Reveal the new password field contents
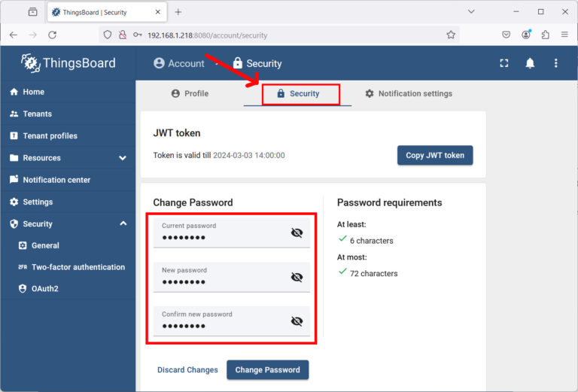Viewport: 578px width, 392px height. tap(297, 278)
